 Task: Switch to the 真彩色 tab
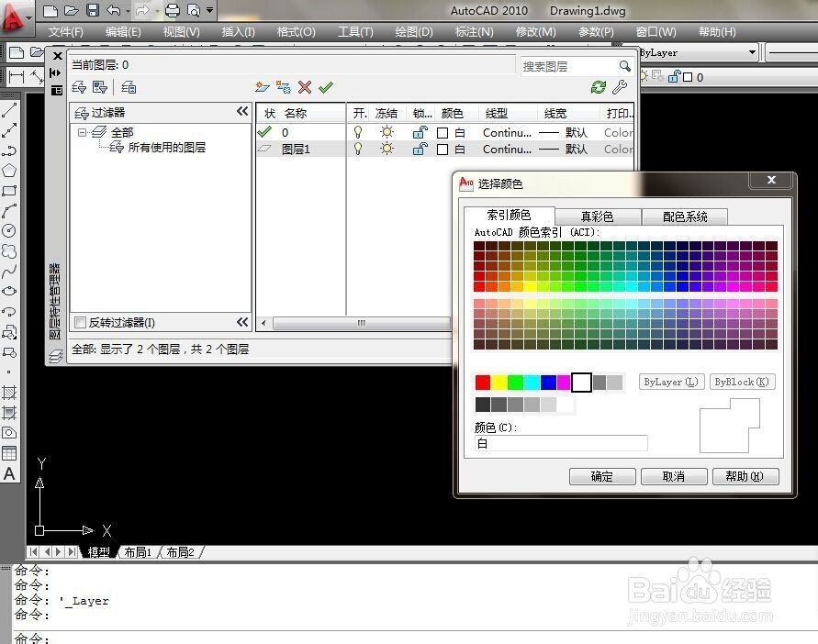point(598,217)
